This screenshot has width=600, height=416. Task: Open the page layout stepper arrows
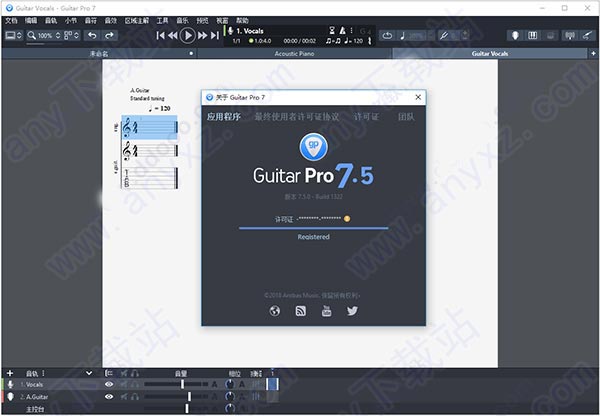[77, 36]
